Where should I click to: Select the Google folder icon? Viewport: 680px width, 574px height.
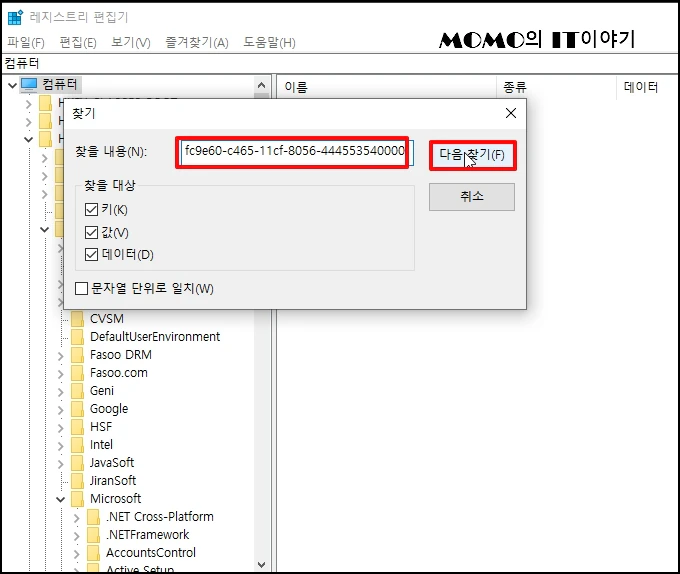click(78, 409)
